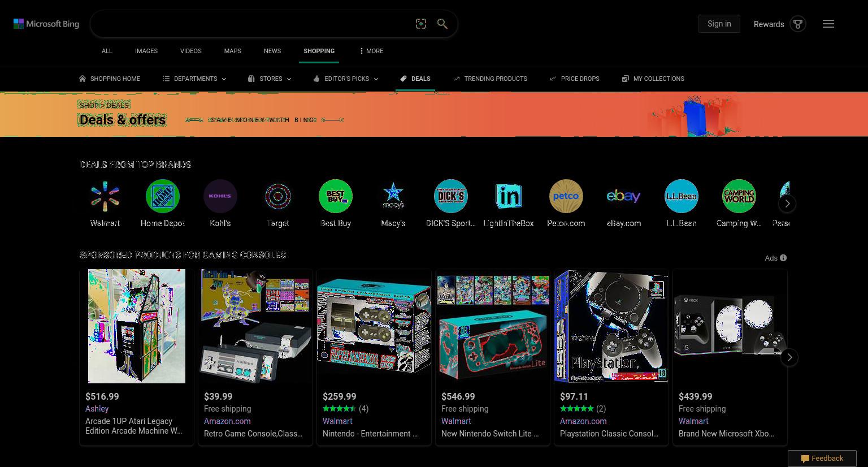The width and height of the screenshot is (868, 467).
Task: Open Walmart link under Nintendo Entertainment
Action: pyautogui.click(x=337, y=421)
